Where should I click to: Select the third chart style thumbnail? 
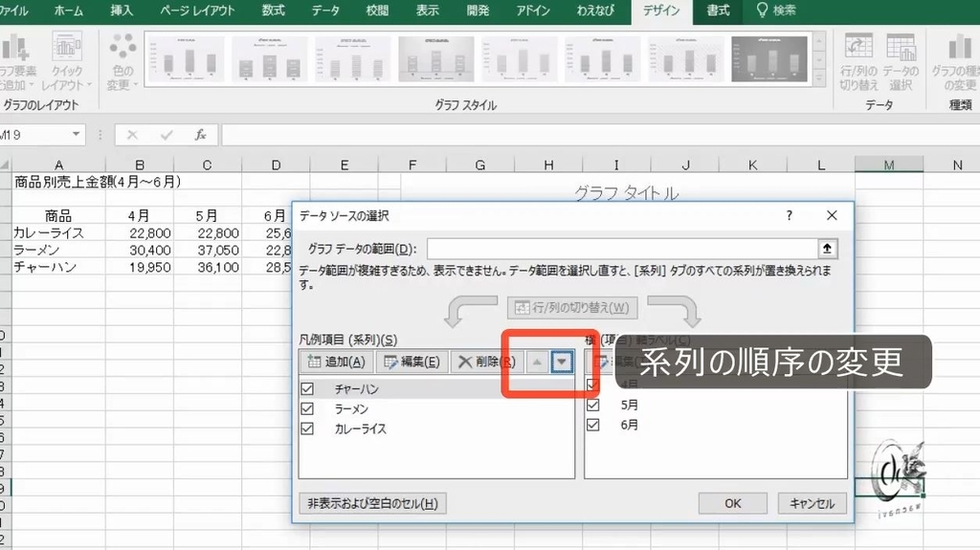[x=353, y=59]
